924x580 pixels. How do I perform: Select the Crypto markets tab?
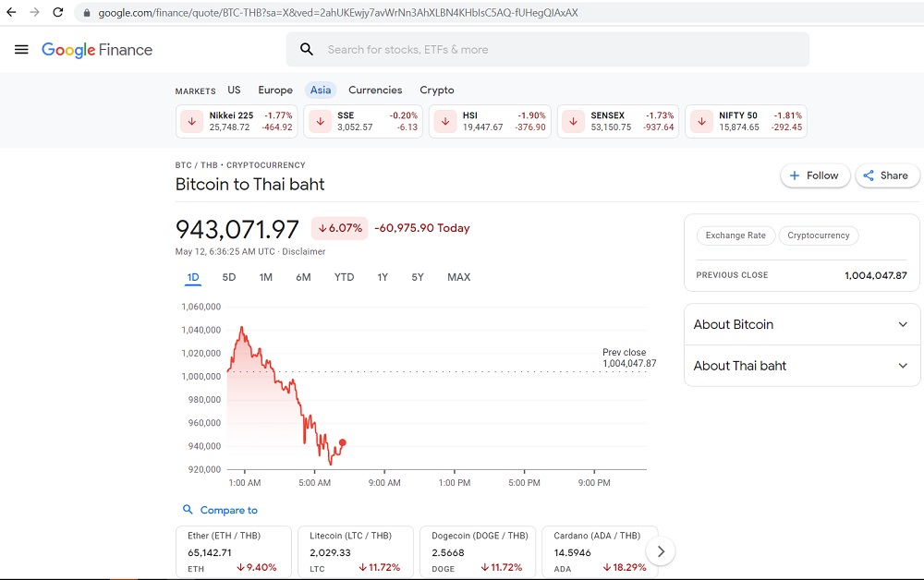[x=437, y=91]
